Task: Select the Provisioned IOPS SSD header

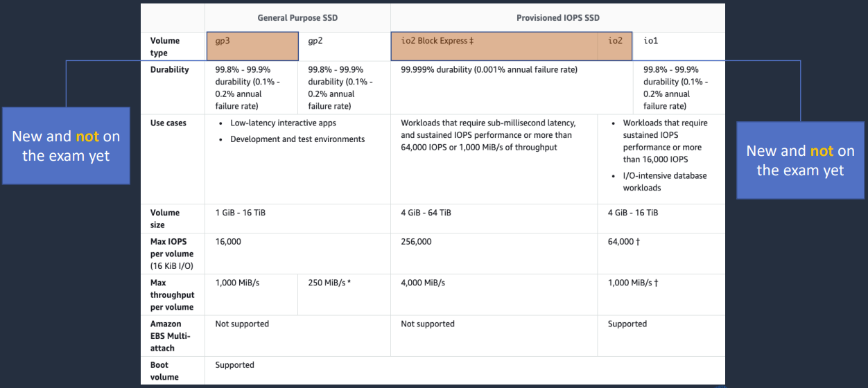Action: tap(557, 17)
